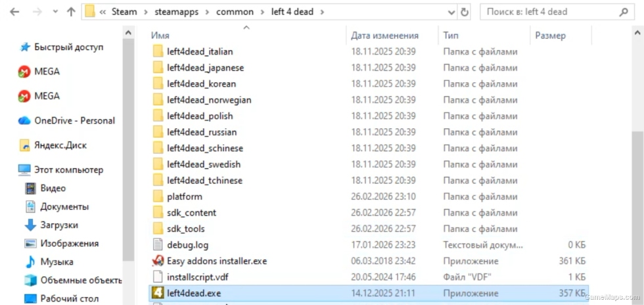Expand chevron between Steam and steamapps

click(x=146, y=12)
